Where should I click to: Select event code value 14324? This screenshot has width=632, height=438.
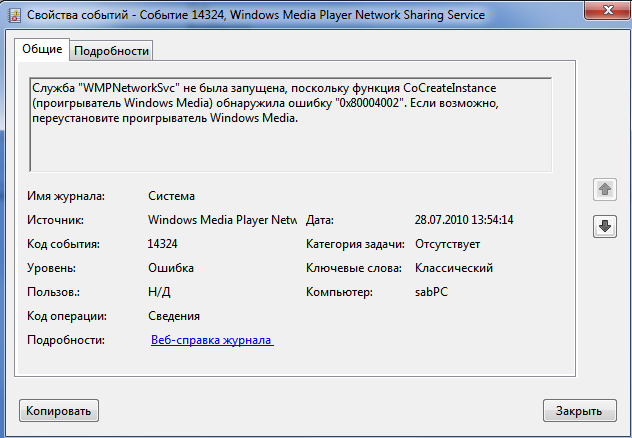pyautogui.click(x=162, y=244)
